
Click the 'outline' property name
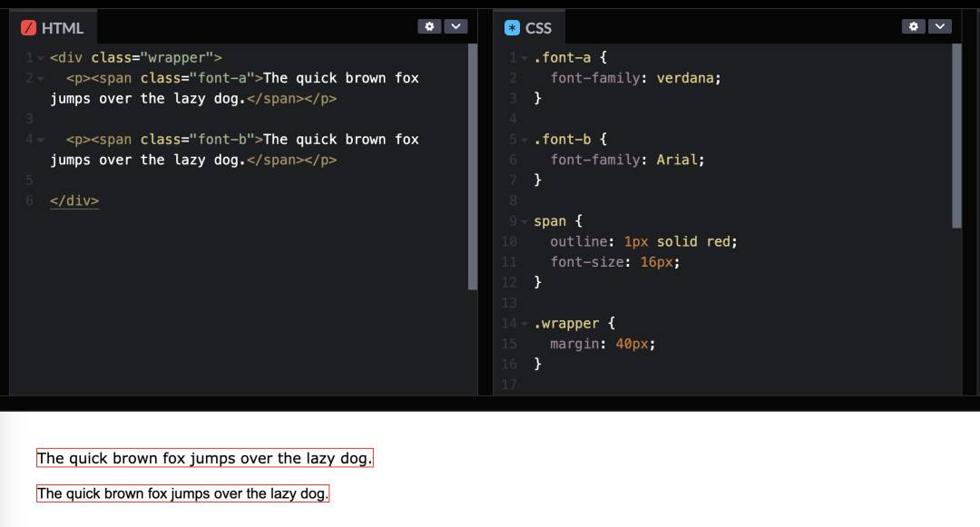click(x=578, y=241)
